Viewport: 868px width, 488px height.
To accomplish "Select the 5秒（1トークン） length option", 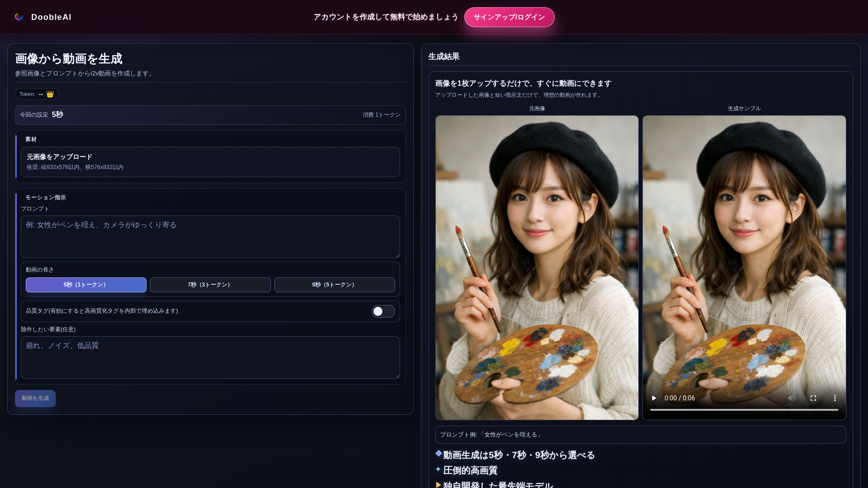I will point(86,285).
